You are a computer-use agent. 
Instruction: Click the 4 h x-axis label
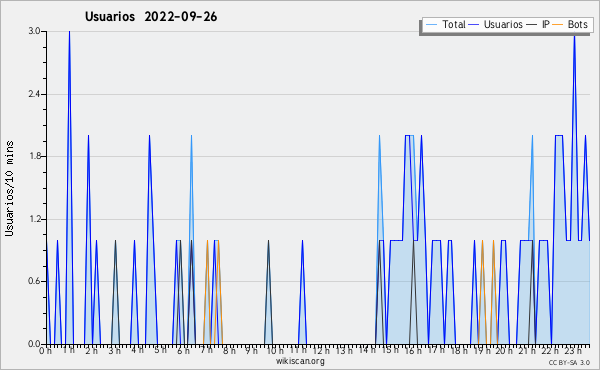(137, 350)
